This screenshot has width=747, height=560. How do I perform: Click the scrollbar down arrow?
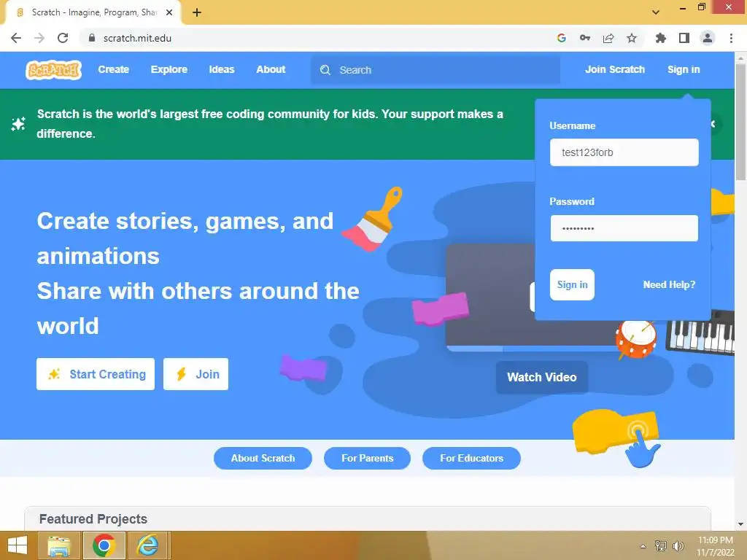[x=740, y=524]
